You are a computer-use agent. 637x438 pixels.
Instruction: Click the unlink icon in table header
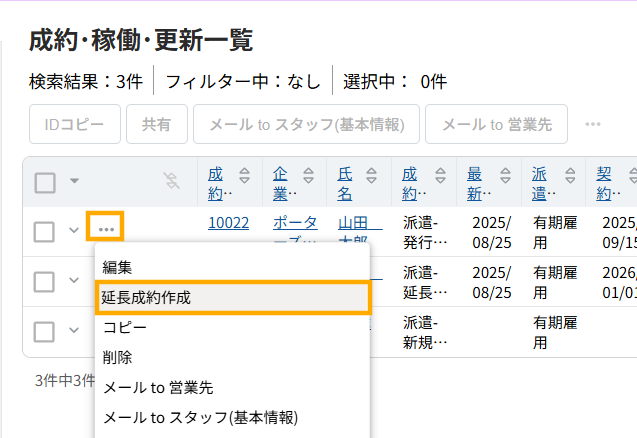pos(171,181)
